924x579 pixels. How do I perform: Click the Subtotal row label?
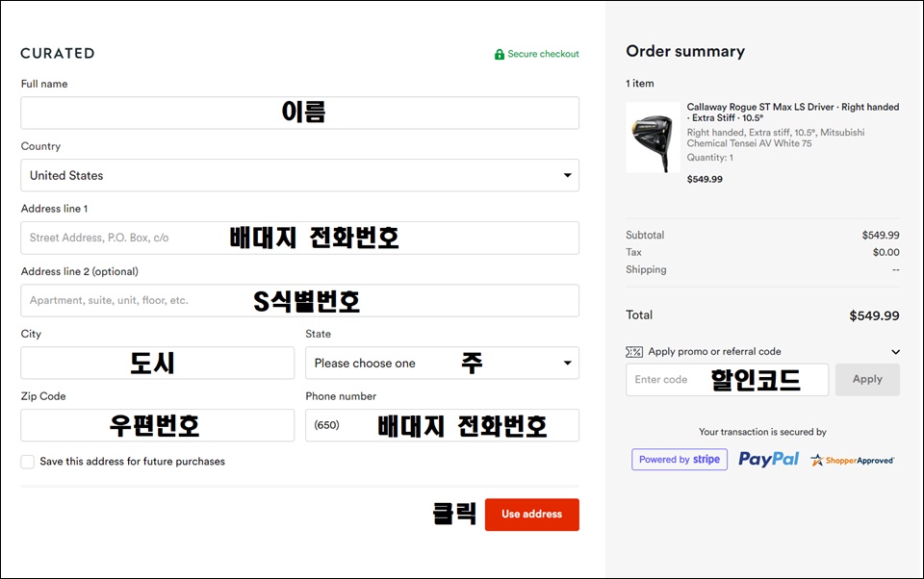point(645,235)
